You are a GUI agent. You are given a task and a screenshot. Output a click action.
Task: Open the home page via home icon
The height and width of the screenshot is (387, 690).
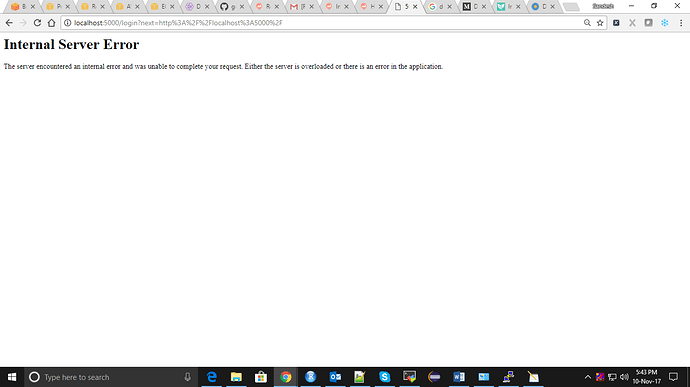coord(51,23)
